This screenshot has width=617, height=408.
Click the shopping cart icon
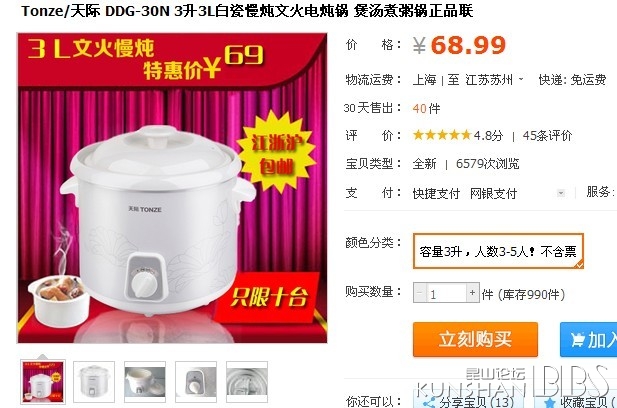point(577,340)
